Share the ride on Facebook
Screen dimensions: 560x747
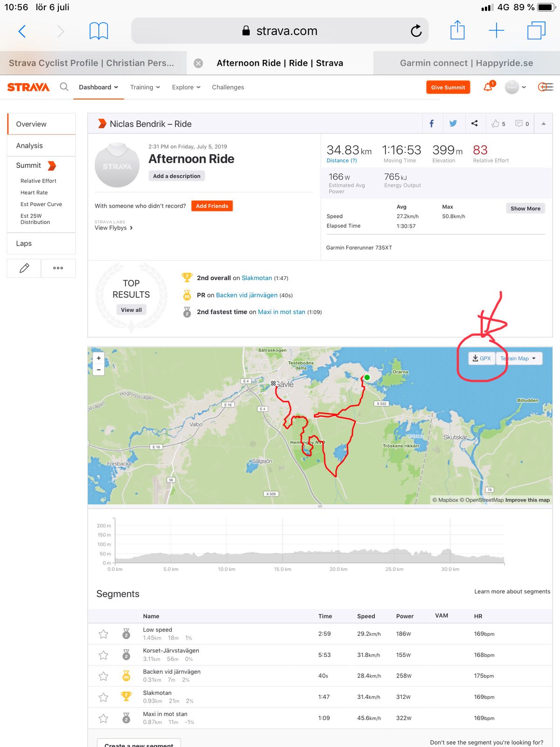[432, 124]
